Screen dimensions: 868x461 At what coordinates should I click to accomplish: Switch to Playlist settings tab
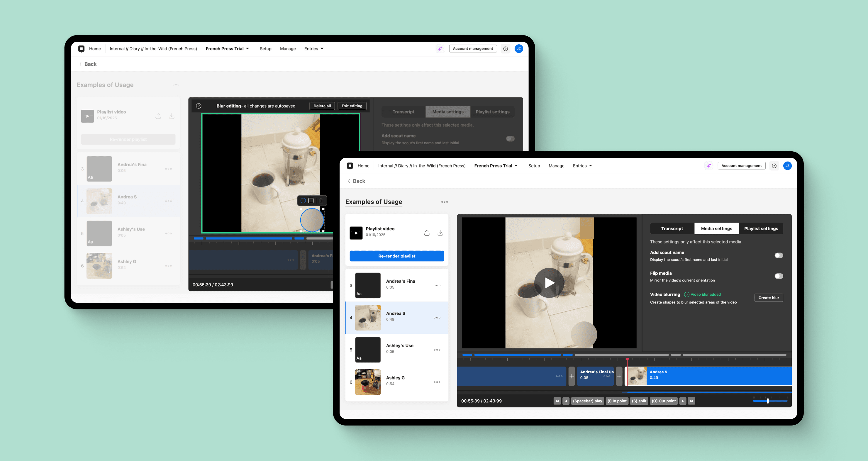pyautogui.click(x=761, y=228)
